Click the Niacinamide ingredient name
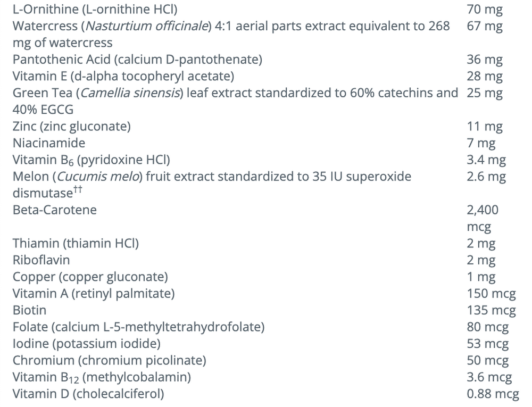The image size is (532, 407). (x=49, y=143)
